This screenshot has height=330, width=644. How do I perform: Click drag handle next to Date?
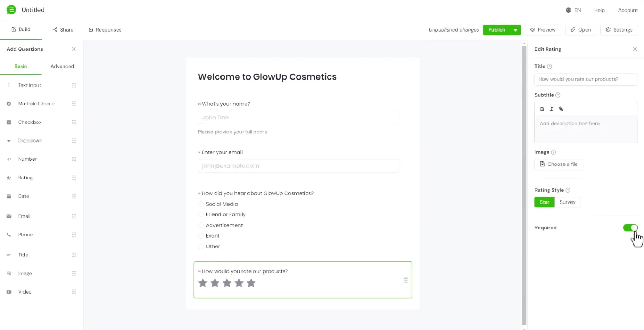point(74,196)
